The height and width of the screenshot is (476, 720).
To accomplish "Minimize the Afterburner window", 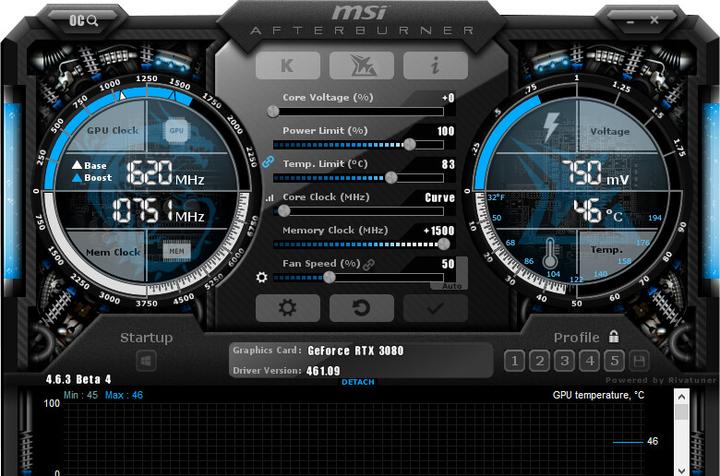I will tap(630, 21).
